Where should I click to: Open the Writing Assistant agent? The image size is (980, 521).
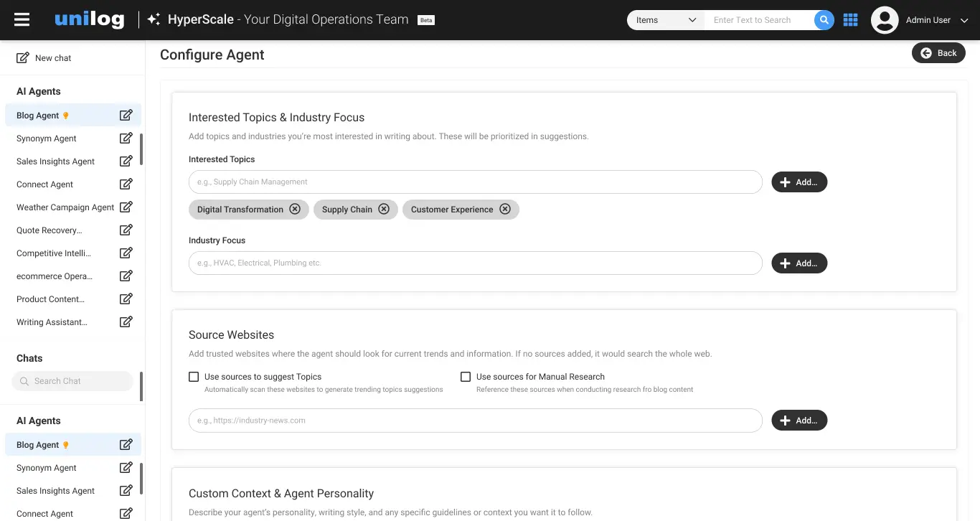tap(52, 322)
